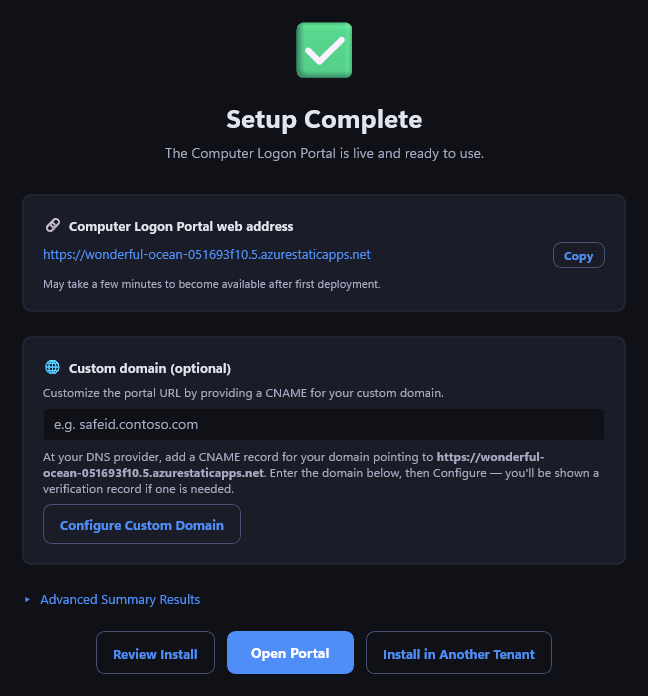The image size is (648, 696).
Task: Click the 'live and ready to use' subtitle
Action: click(324, 154)
